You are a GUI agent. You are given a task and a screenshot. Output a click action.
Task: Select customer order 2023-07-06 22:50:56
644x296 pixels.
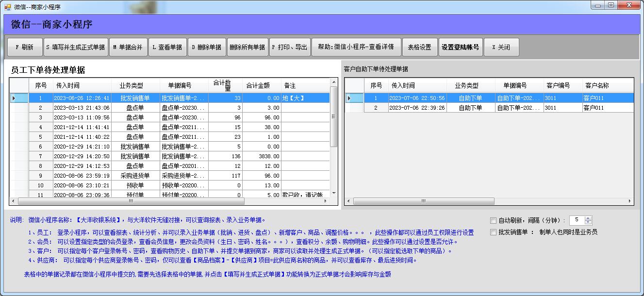pyautogui.click(x=489, y=98)
